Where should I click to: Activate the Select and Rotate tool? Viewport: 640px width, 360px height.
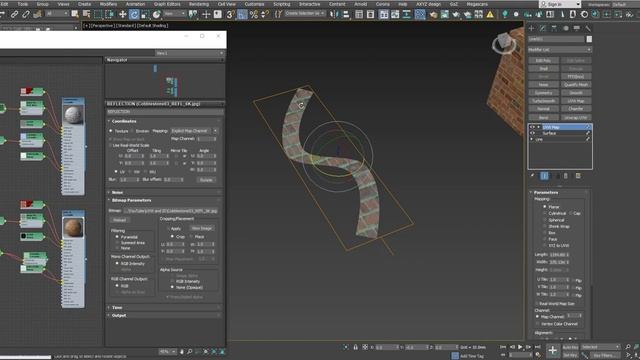click(134, 15)
